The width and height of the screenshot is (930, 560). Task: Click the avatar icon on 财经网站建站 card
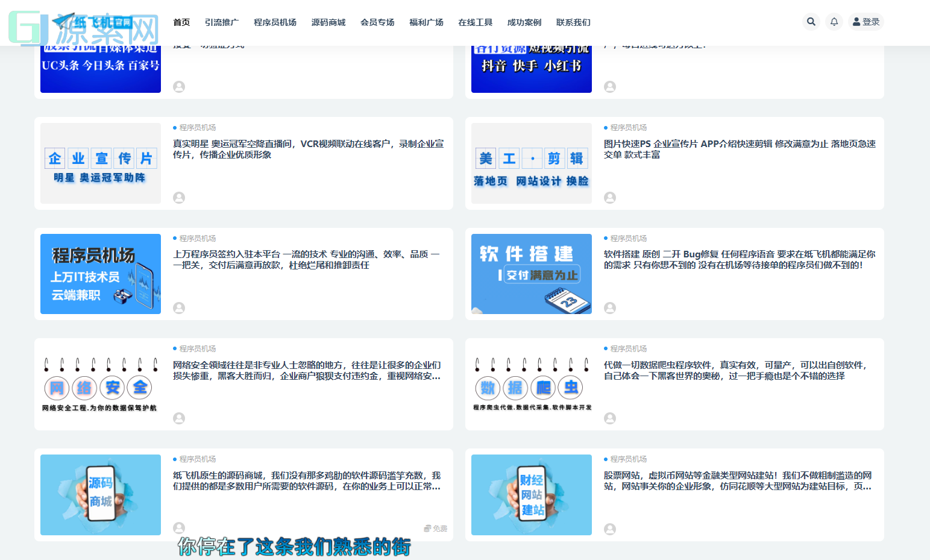tap(609, 528)
